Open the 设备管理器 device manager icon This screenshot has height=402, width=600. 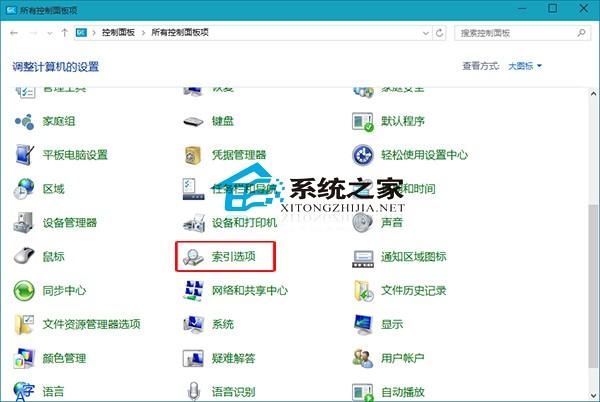(x=24, y=223)
